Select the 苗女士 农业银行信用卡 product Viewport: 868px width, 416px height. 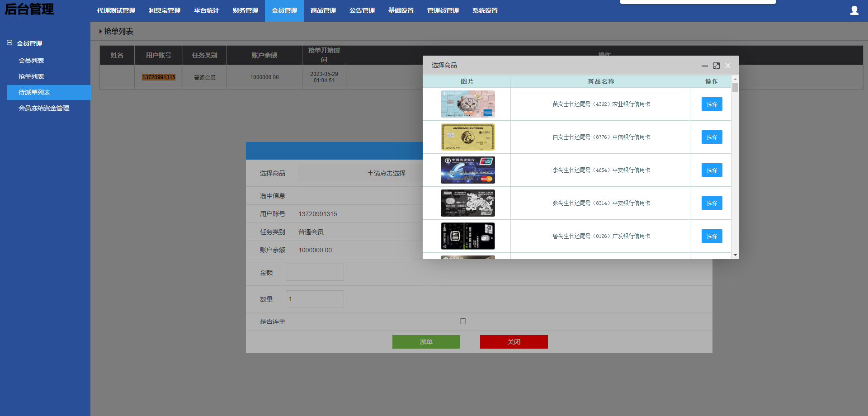coord(712,104)
